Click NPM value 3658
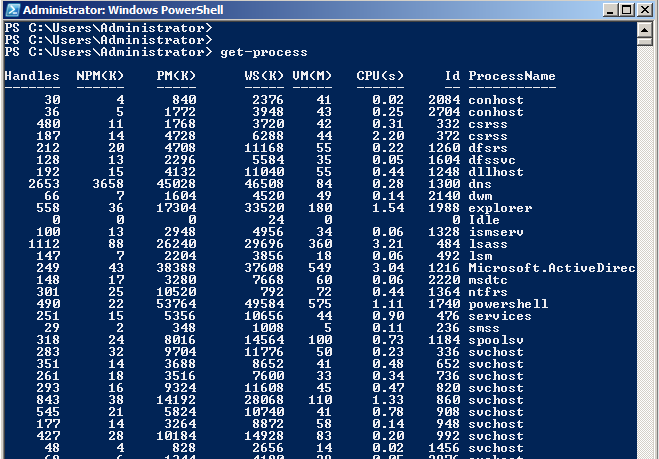This screenshot has height=459, width=659. point(108,184)
